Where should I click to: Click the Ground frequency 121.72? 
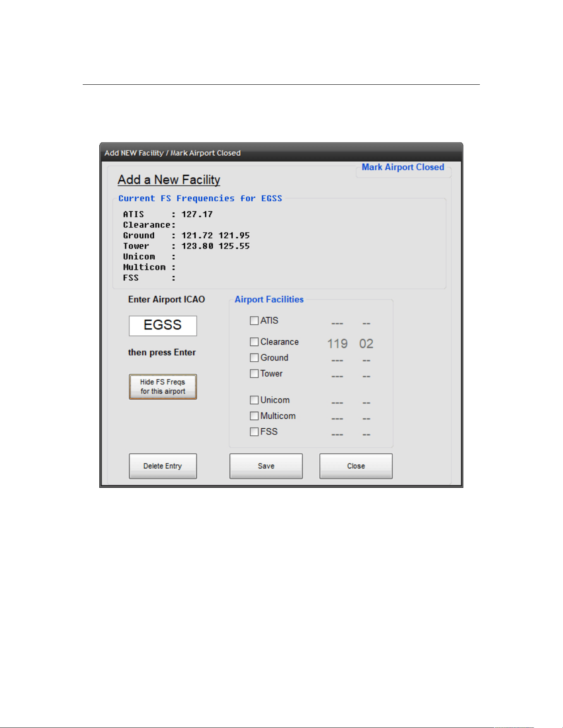pyautogui.click(x=197, y=235)
